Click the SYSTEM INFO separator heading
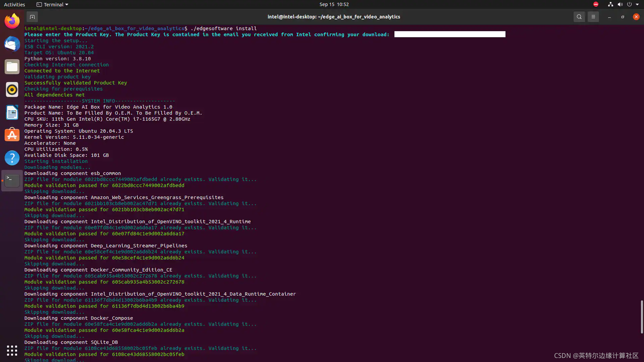Screen dimensions: 644x362 [x=100, y=101]
